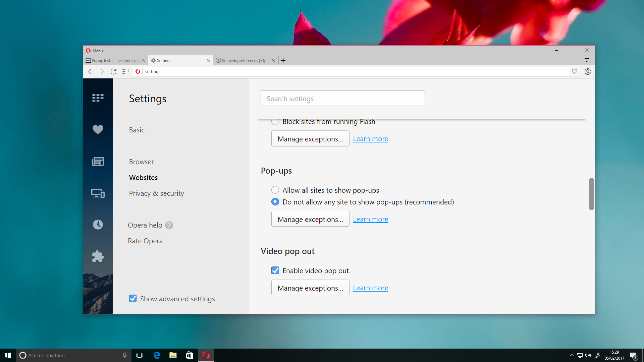
Task: Open Bookmarks heart icon in sidebar
Action: [x=98, y=129]
